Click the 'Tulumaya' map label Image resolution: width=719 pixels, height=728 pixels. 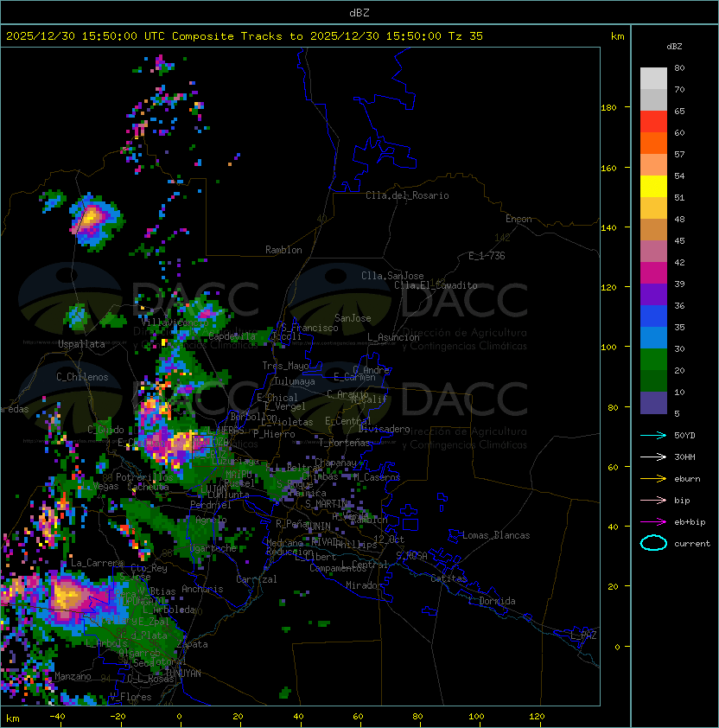(x=295, y=381)
